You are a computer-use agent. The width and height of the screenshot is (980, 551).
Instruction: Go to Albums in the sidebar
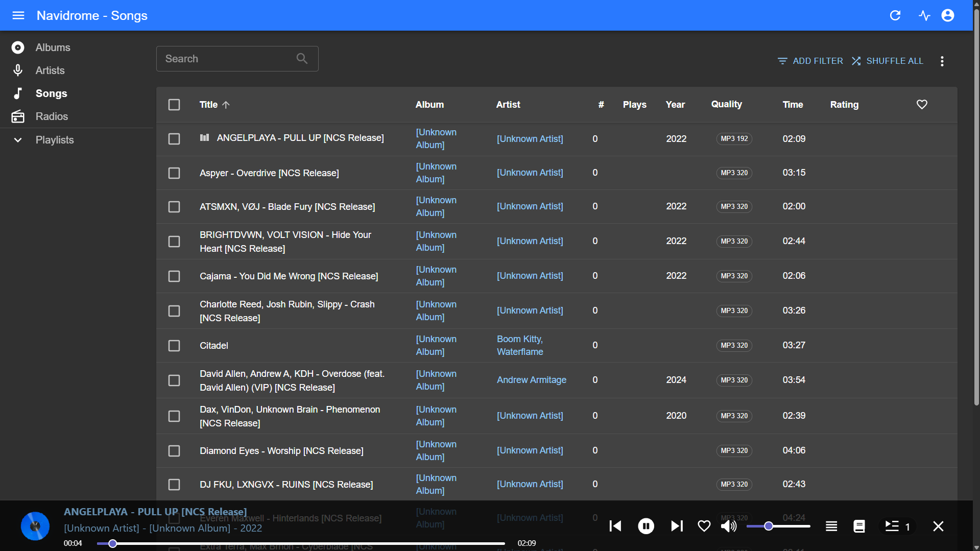[53, 47]
